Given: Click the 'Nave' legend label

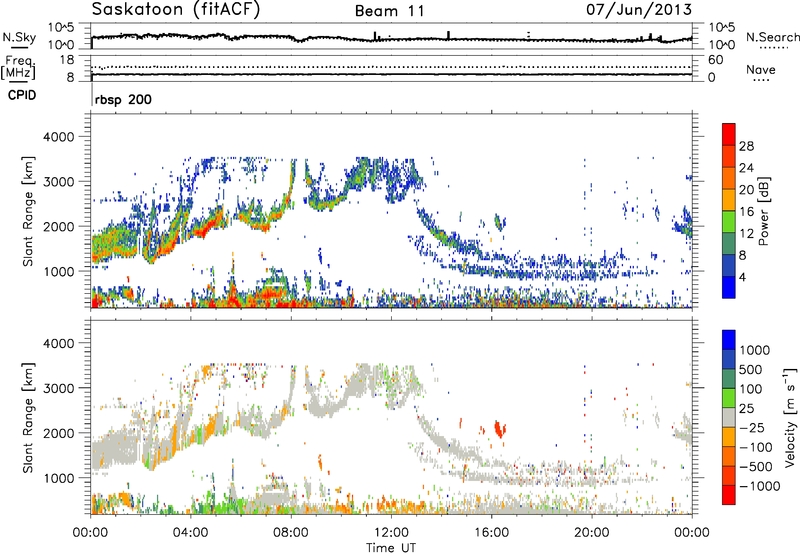Looking at the screenshot, I should pyautogui.click(x=761, y=70).
